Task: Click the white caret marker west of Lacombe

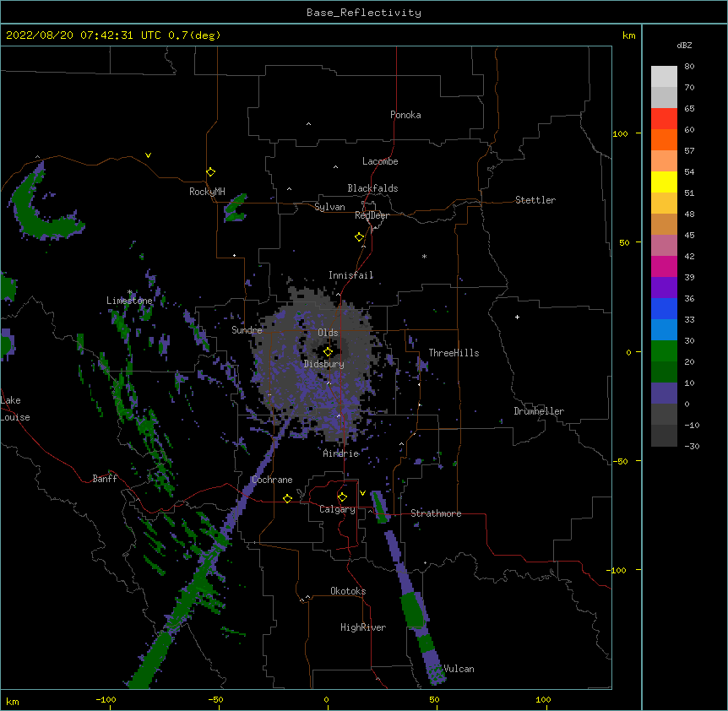Action: pyautogui.click(x=335, y=167)
